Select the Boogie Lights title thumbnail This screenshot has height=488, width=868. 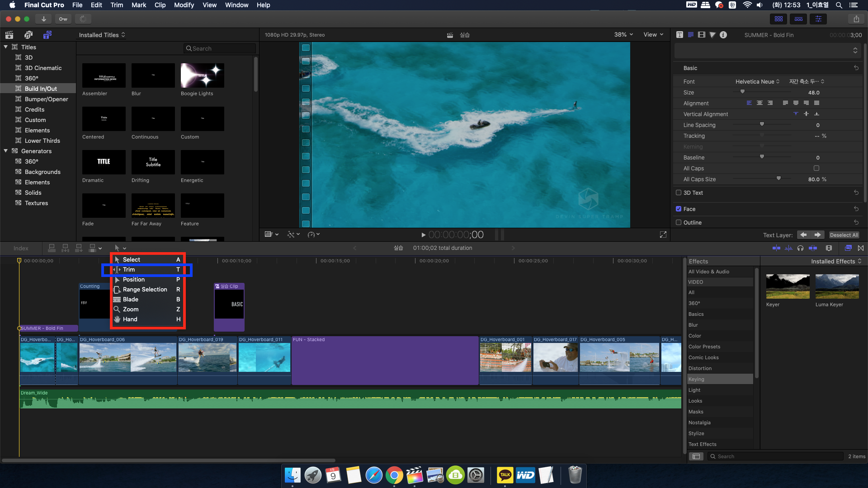202,75
